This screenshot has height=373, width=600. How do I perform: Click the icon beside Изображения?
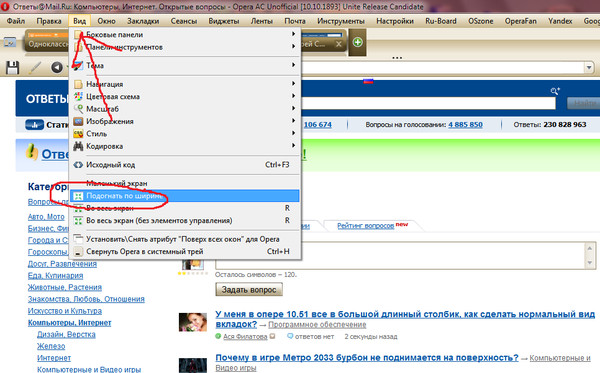tap(78, 121)
